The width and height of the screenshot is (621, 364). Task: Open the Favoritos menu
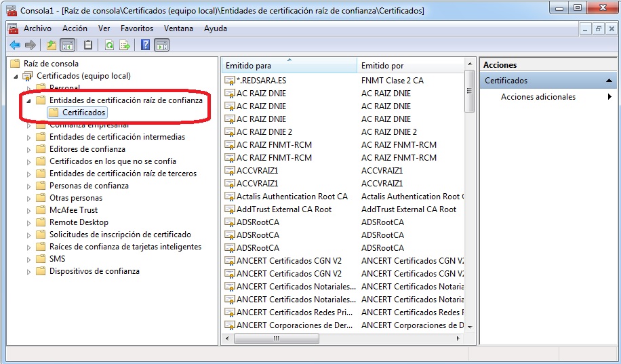pyautogui.click(x=137, y=28)
